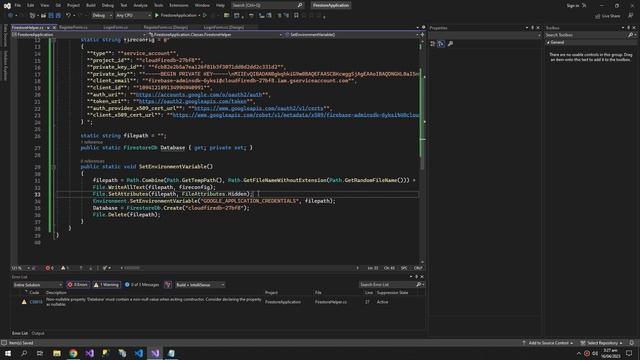Image resolution: width=640 pixels, height=360 pixels.
Task: Click Sign in link
Action: 573,5
